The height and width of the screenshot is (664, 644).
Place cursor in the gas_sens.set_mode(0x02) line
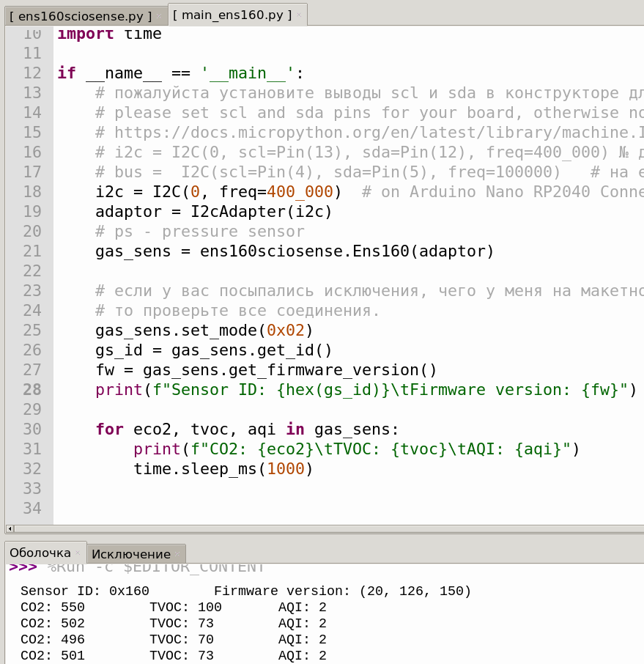tap(204, 331)
